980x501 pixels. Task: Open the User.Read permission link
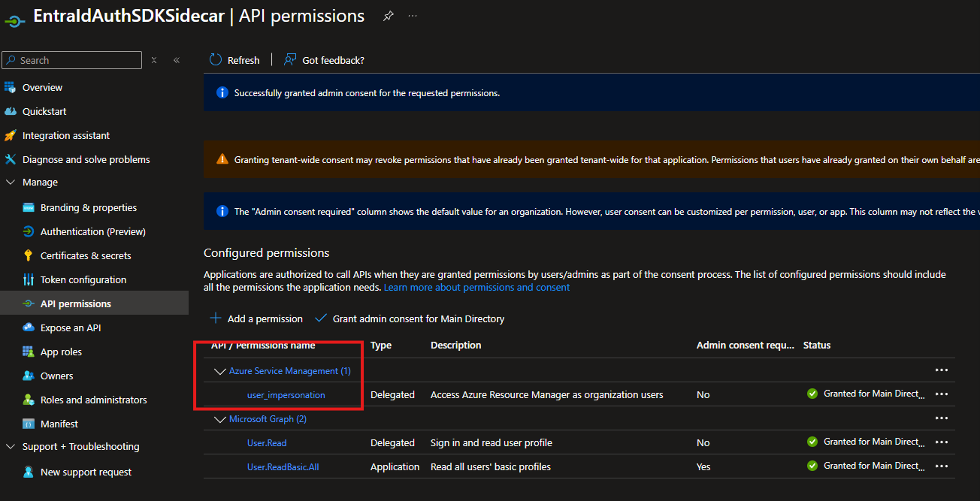267,442
